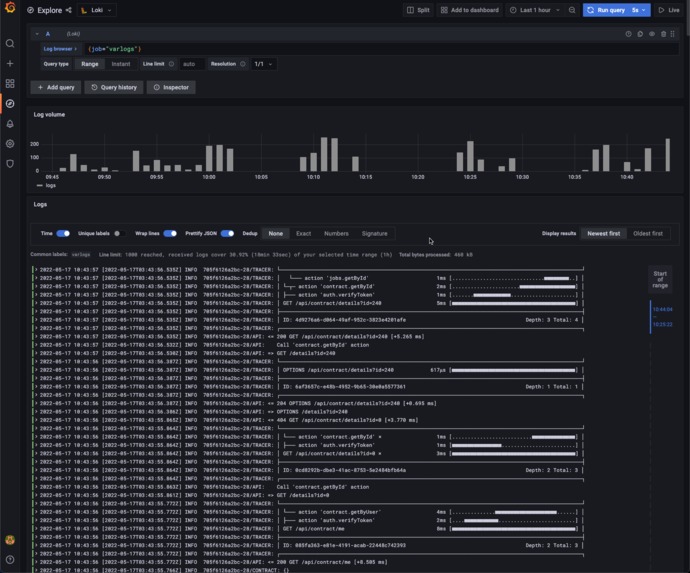Select the Instant query type
Image resolution: width=690 pixels, height=573 pixels.
coord(121,64)
